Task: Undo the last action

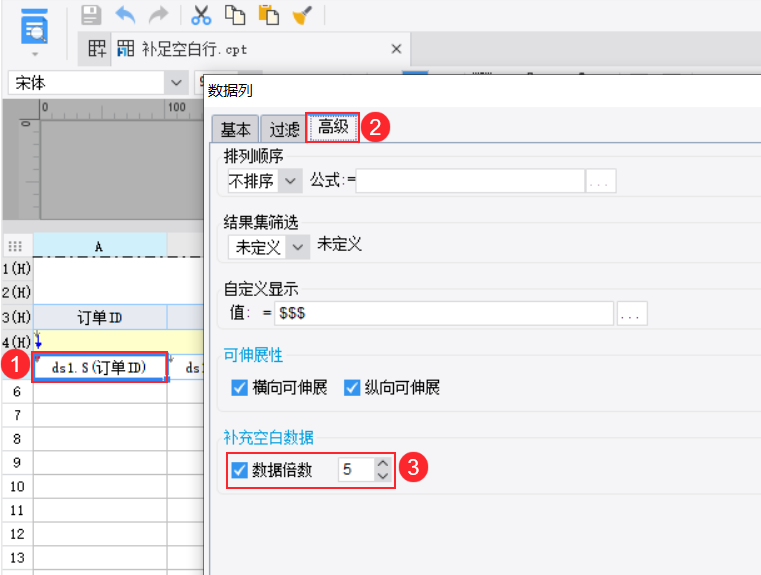Action: pos(125,15)
